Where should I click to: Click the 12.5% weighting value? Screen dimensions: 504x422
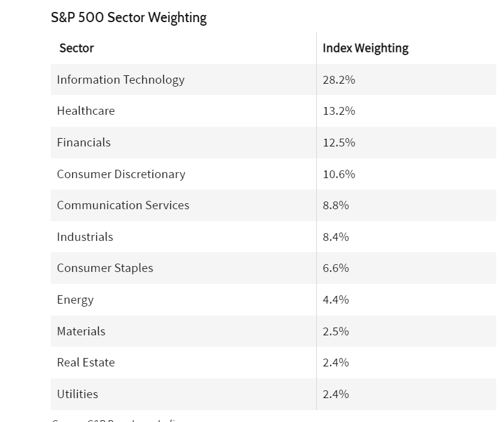339,143
